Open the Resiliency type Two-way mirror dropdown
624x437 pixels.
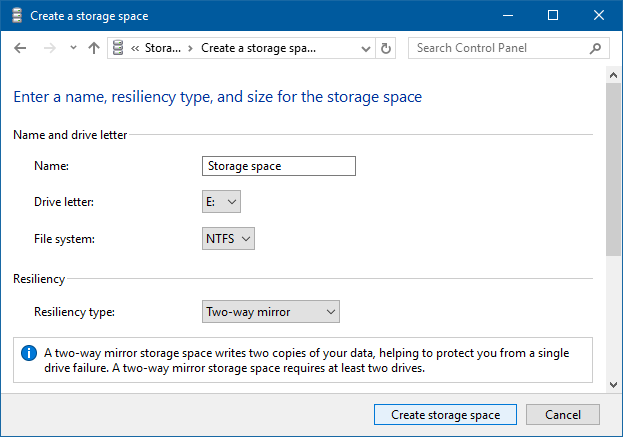(x=271, y=312)
